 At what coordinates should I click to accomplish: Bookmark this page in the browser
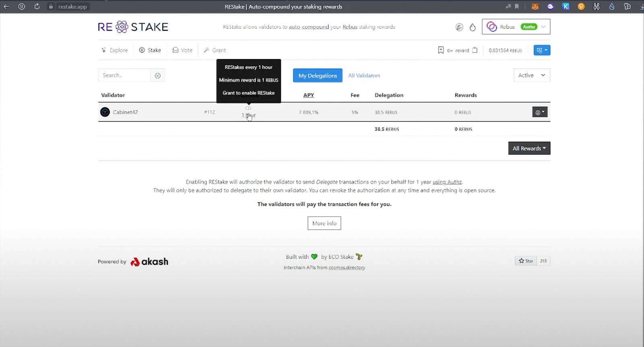pos(517,6)
